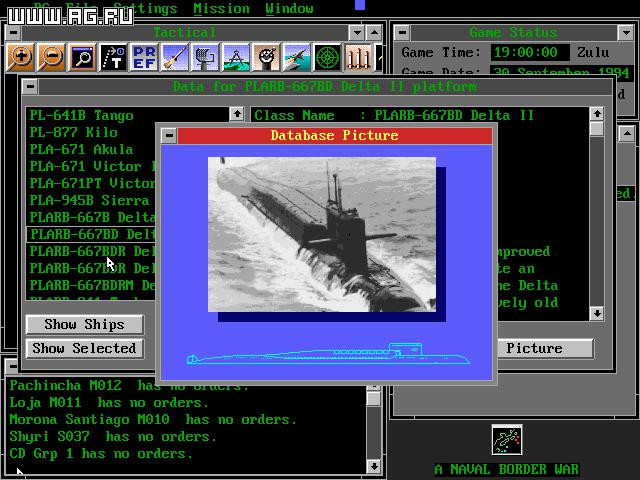
Task: Click 'Loja M011 has no orders.' message
Action: point(109,403)
